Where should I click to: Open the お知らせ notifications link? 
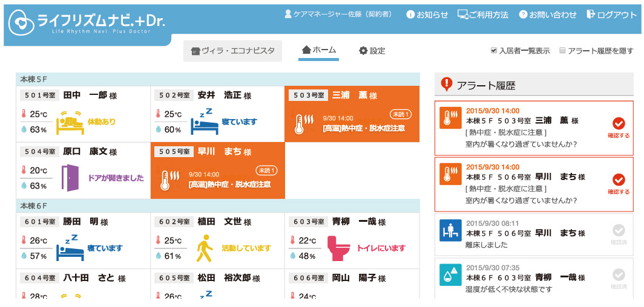pyautogui.click(x=427, y=15)
